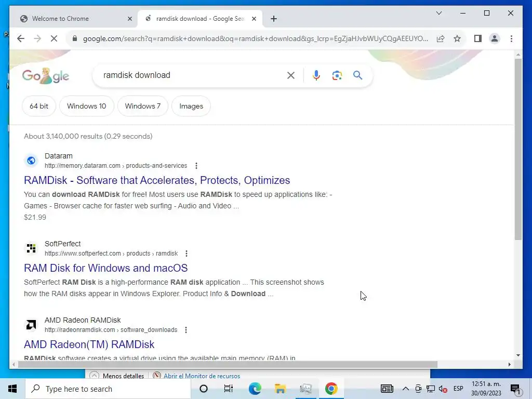Click the vertical scrollbar thumb
The height and width of the screenshot is (399, 532).
pos(518,149)
